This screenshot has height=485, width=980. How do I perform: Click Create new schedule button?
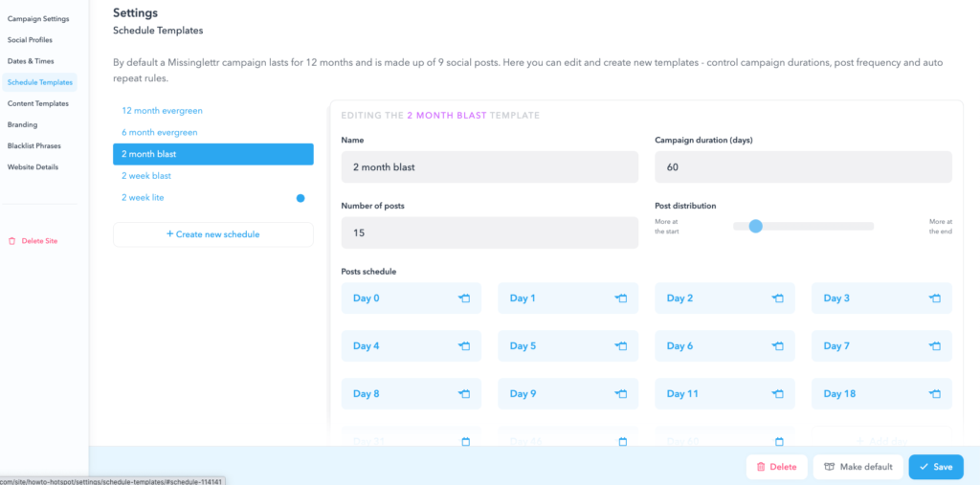212,234
